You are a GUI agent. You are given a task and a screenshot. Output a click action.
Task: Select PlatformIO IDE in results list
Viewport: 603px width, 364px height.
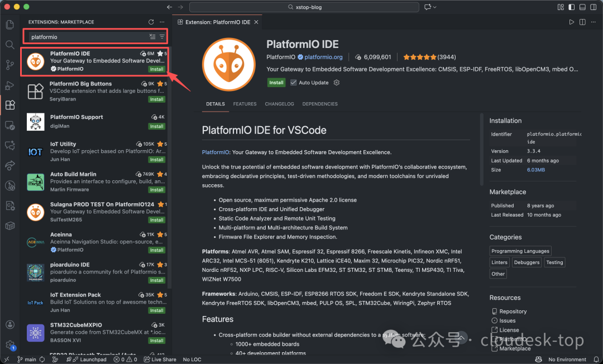tap(94, 61)
